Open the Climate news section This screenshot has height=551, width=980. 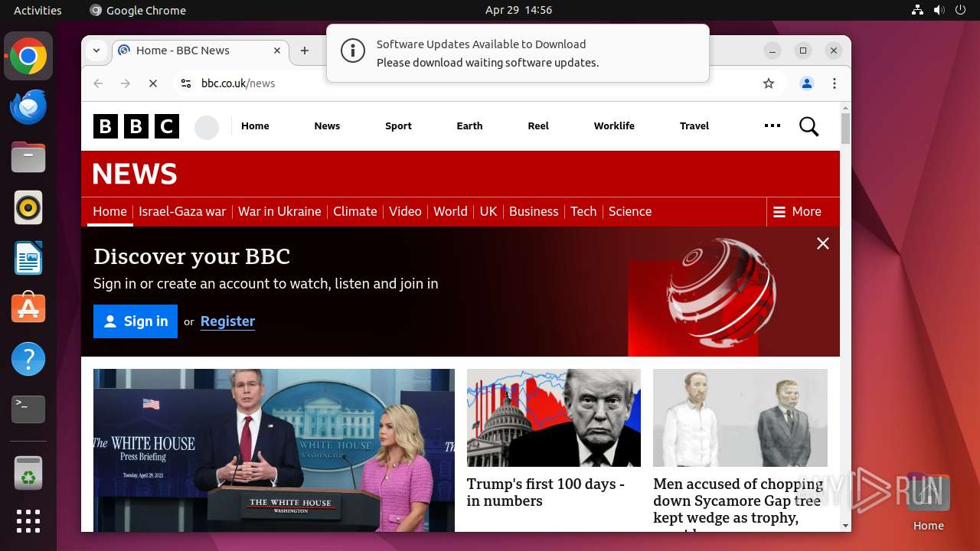point(355,212)
